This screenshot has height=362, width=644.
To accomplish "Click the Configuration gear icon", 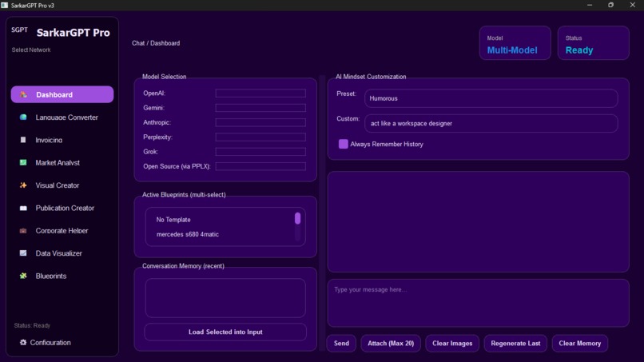I will [x=23, y=342].
